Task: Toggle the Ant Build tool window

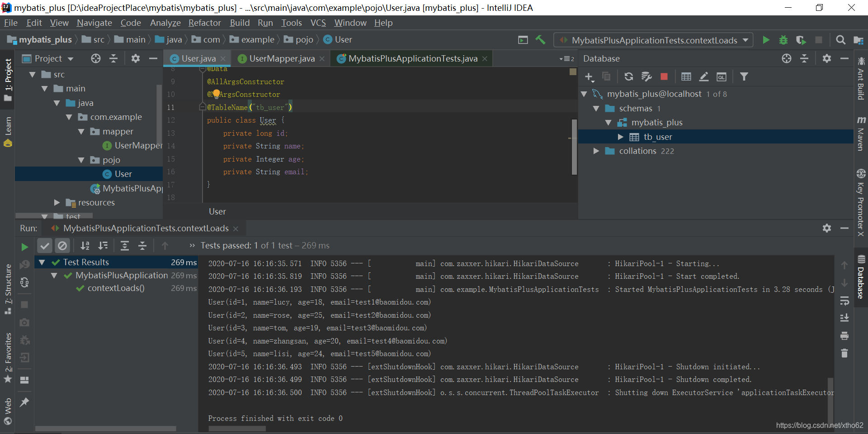Action: 861,78
